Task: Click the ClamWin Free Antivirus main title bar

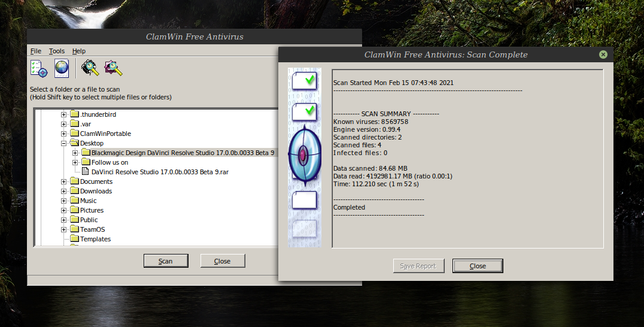Action: 195,37
